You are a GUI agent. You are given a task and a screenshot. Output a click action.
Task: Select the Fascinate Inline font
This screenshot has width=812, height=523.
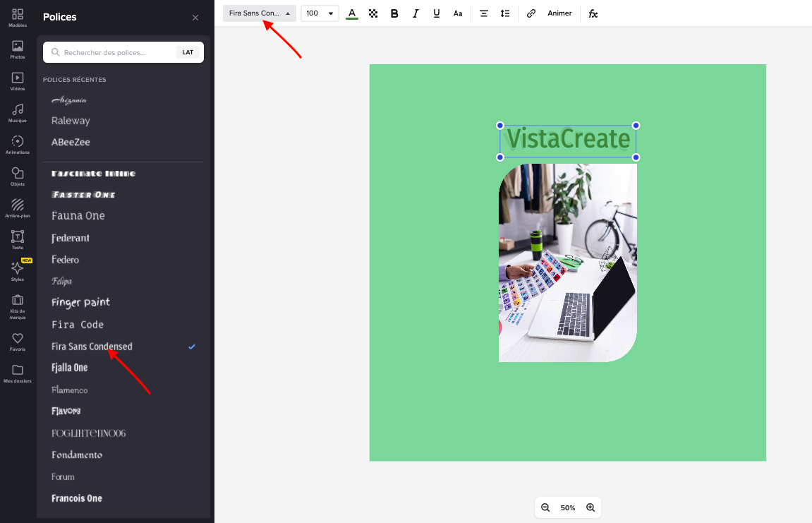click(93, 174)
